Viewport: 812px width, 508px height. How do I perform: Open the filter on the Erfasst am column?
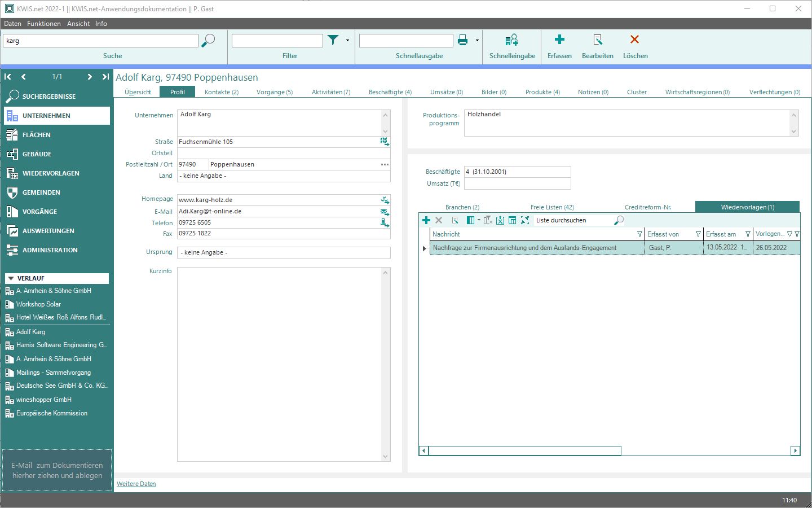pos(748,234)
